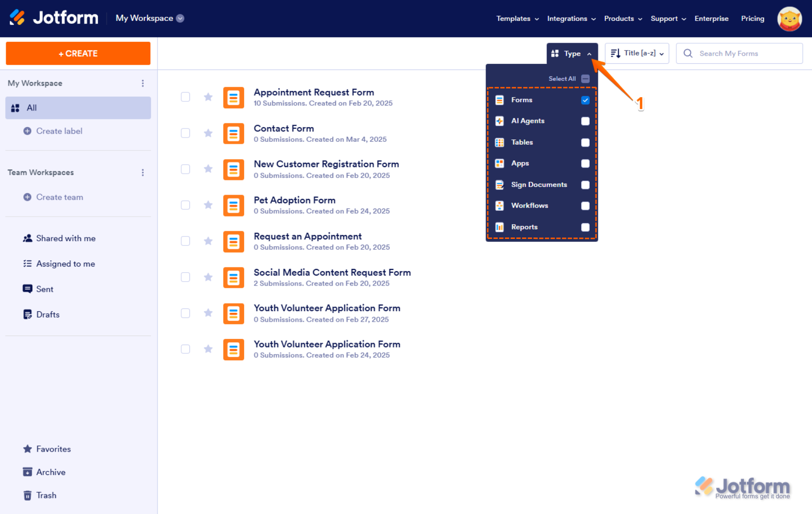Expand the My Workspace dropdown
This screenshot has width=812, height=514.
180,18
